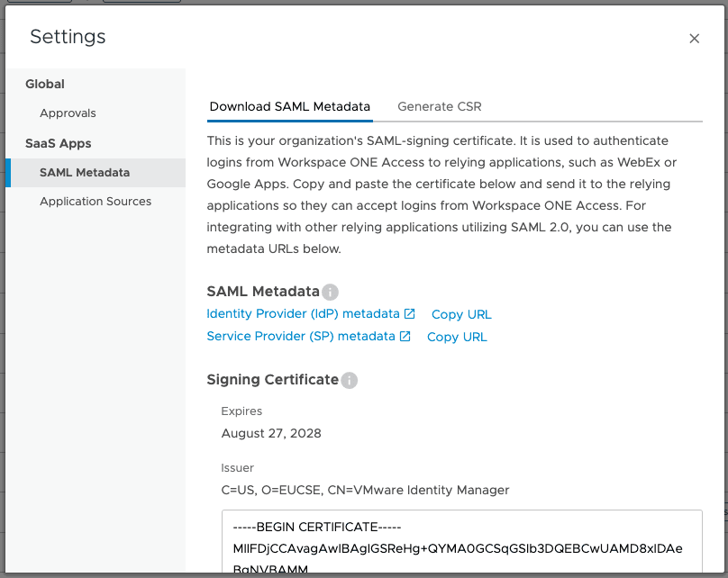728x578 pixels.
Task: Close the Settings dialog with the X
Action: [694, 39]
